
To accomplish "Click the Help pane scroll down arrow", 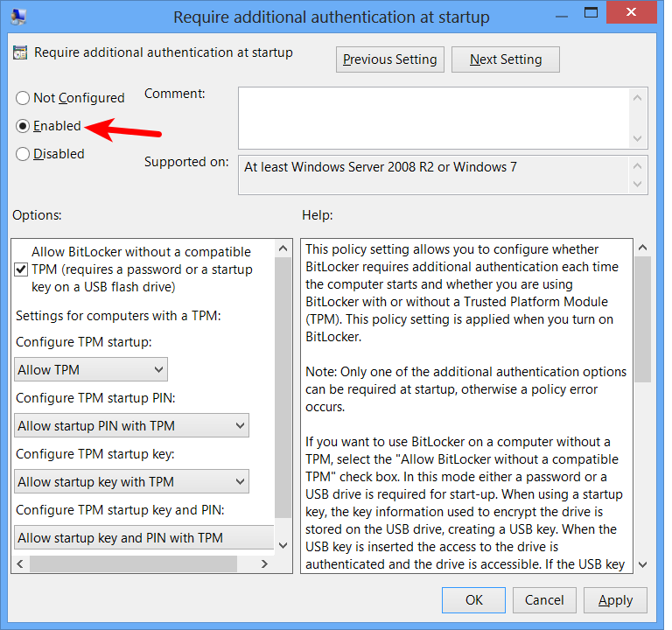I will coord(642,564).
